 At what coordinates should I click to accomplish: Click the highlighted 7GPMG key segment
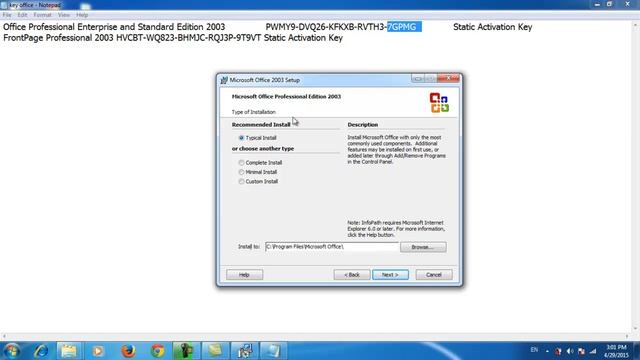(402, 27)
